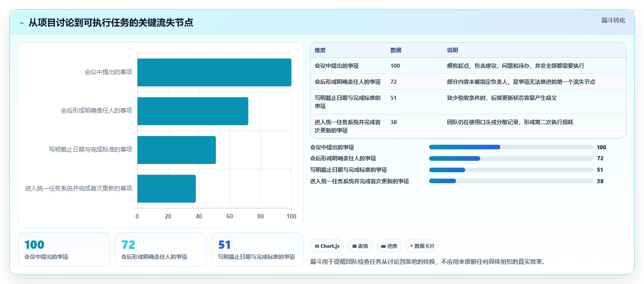Click x-axis tick label 40

199,216
